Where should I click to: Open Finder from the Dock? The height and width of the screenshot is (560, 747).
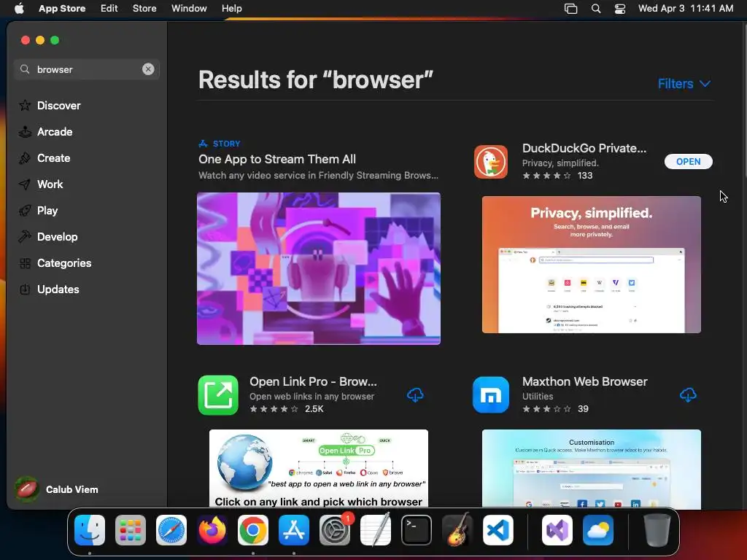point(90,530)
